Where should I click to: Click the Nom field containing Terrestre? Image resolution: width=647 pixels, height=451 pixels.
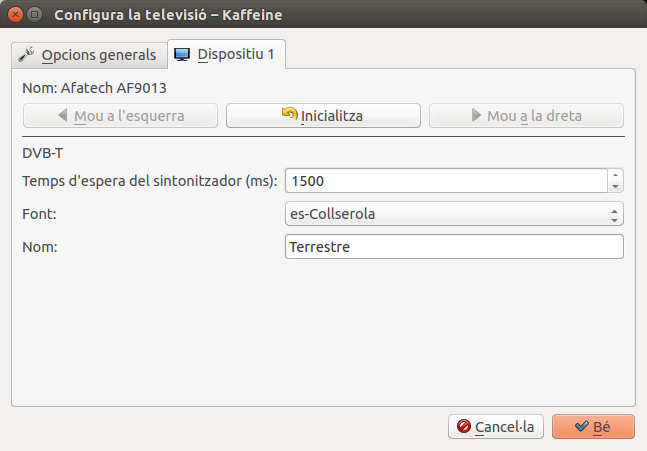pos(454,246)
